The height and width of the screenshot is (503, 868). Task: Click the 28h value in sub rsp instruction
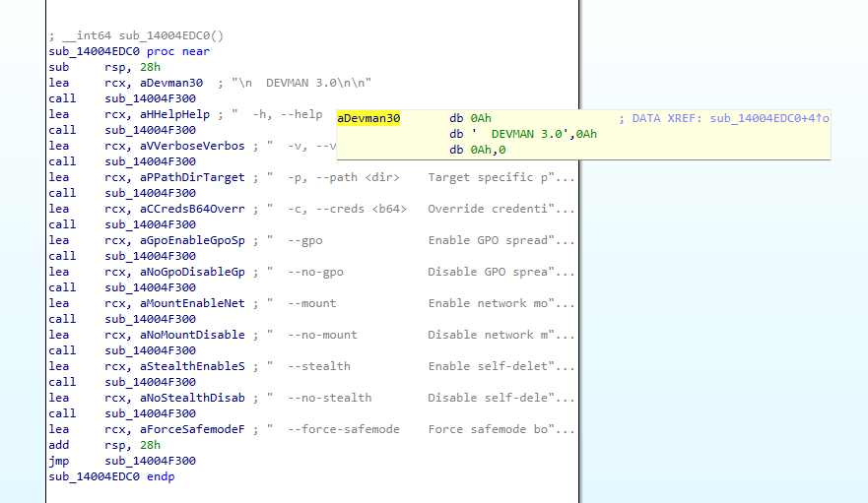(122, 67)
